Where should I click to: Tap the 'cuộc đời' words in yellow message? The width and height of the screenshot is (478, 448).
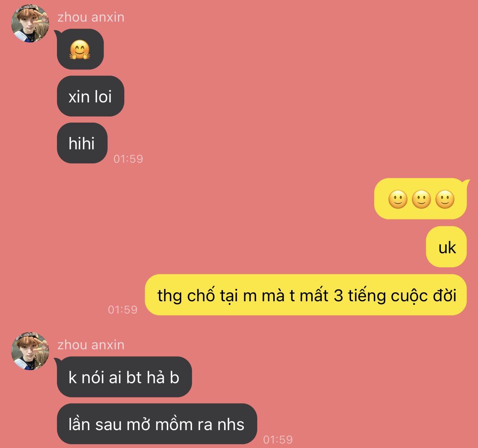point(423,296)
